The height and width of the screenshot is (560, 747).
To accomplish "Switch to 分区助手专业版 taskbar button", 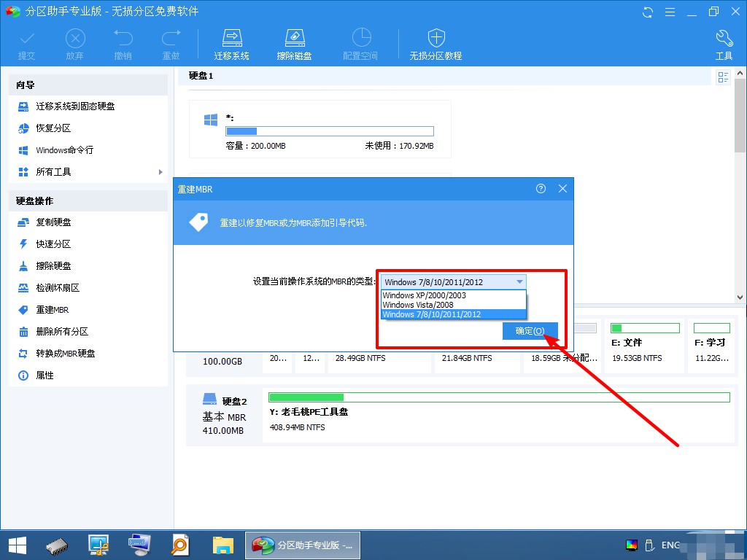I will tap(303, 545).
